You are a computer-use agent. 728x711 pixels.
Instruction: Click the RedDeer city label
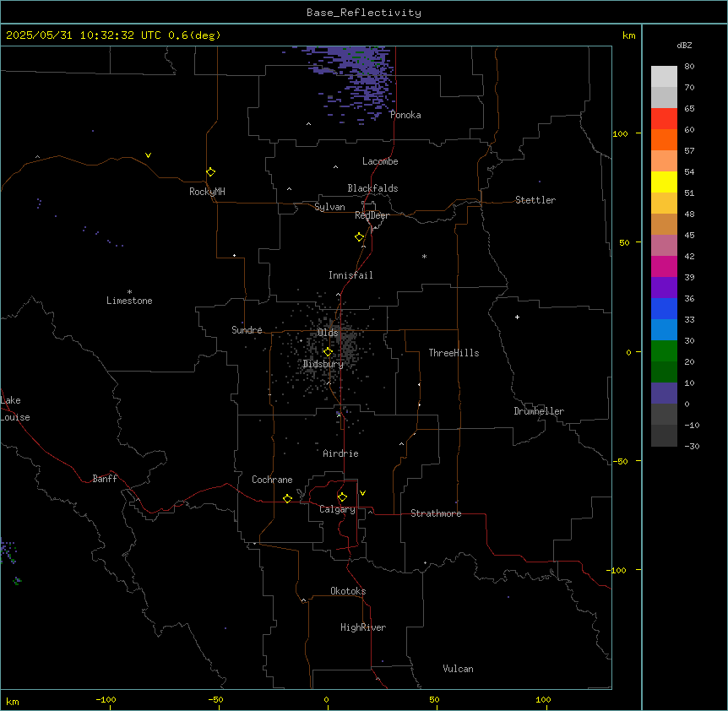click(372, 215)
